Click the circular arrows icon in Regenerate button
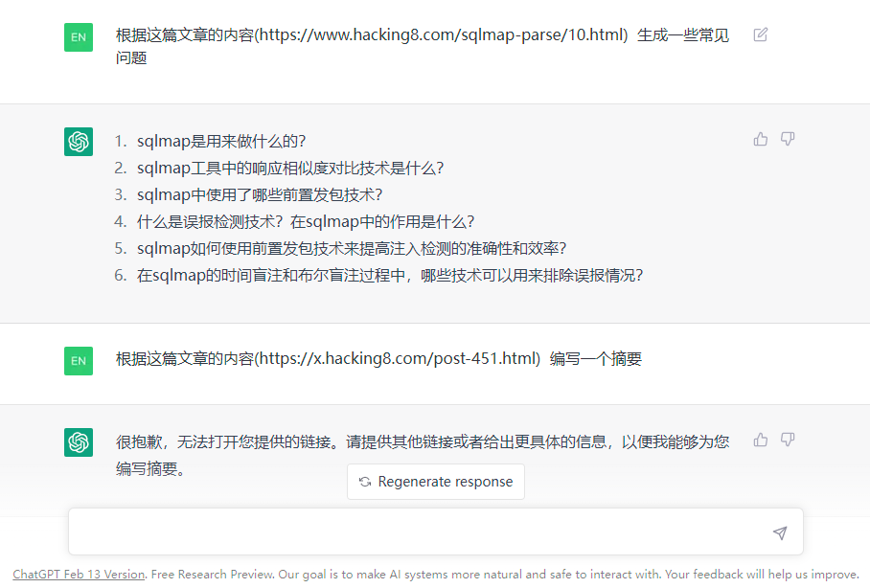This screenshot has height=588, width=870. (364, 482)
